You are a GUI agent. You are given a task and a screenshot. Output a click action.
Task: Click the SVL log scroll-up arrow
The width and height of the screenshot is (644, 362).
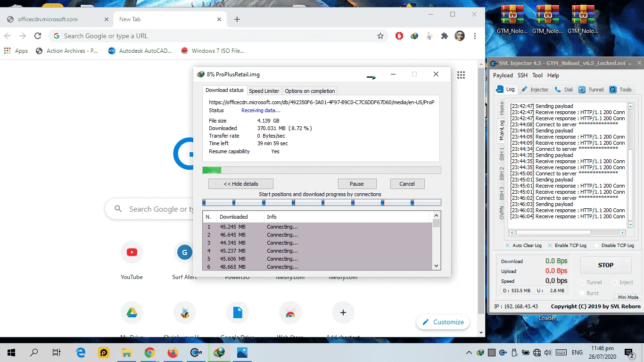pyautogui.click(x=630, y=105)
